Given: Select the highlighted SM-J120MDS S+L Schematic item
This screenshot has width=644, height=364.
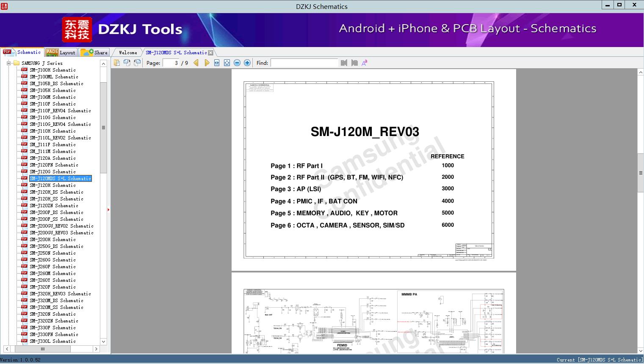Looking at the screenshot, I should [61, 178].
